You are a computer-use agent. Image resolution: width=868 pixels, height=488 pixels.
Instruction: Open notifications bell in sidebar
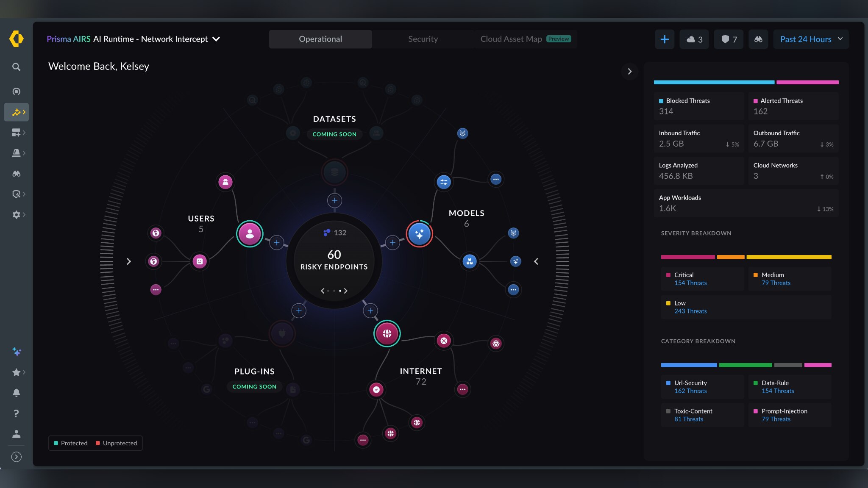[16, 393]
